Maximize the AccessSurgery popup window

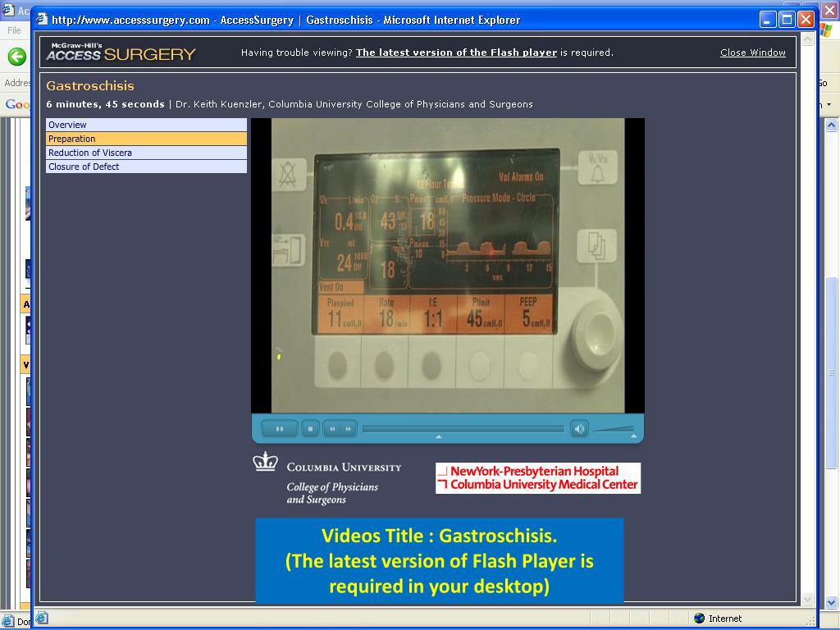click(x=787, y=20)
